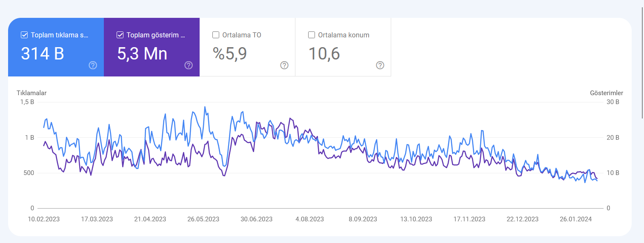Select the 10,6 average position value
Screen dimensions: 644x243
[324, 54]
